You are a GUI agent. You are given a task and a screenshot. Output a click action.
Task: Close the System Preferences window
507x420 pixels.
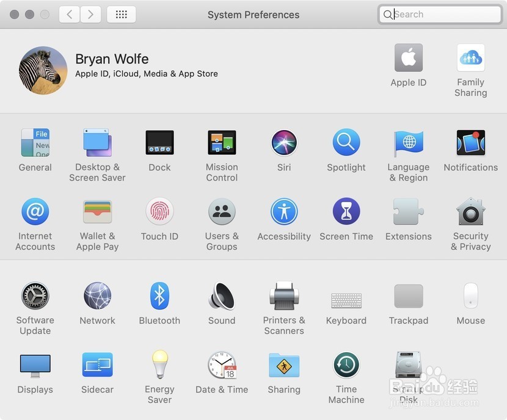coord(14,14)
